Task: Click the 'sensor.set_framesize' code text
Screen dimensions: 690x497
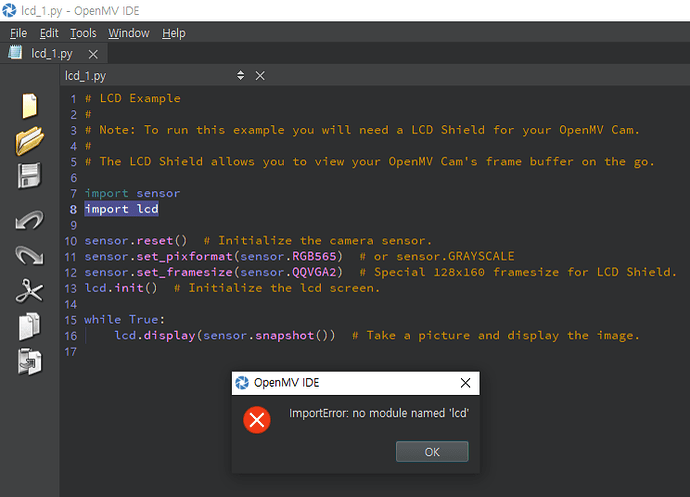Action: point(158,272)
